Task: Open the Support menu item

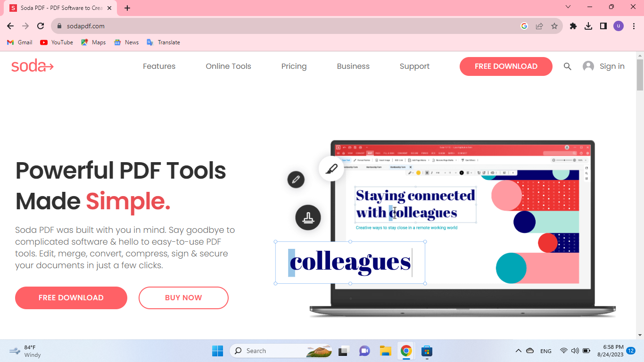Action: [415, 66]
